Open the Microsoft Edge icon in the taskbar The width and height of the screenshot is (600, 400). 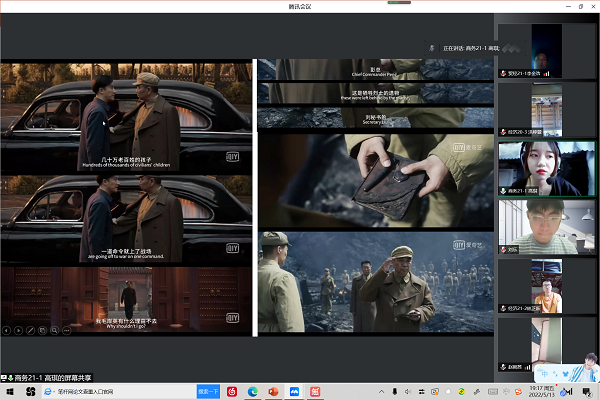click(x=252, y=391)
